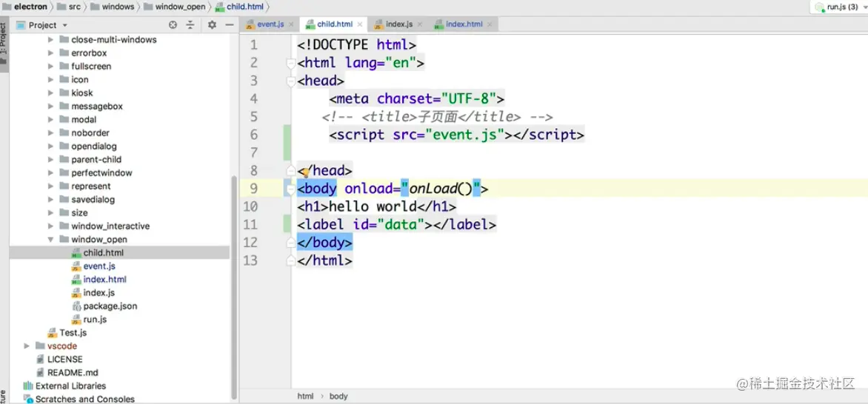Image resolution: width=868 pixels, height=404 pixels.
Task: Click the intention light bulb on line 8
Action: 305,172
